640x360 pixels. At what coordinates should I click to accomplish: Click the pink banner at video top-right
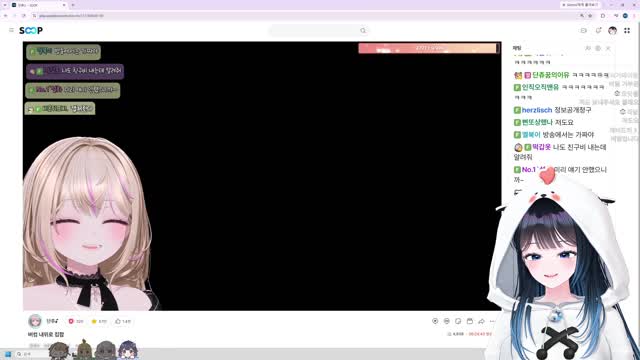(429, 48)
